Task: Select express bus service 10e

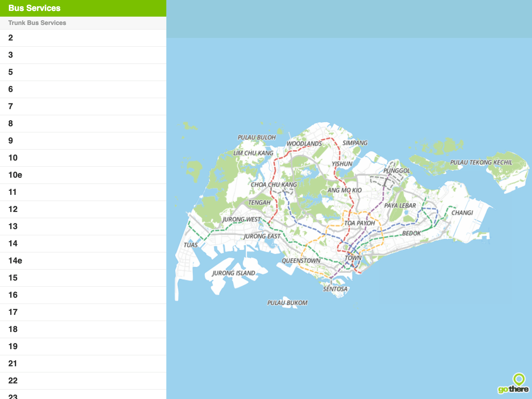Action: pos(15,175)
